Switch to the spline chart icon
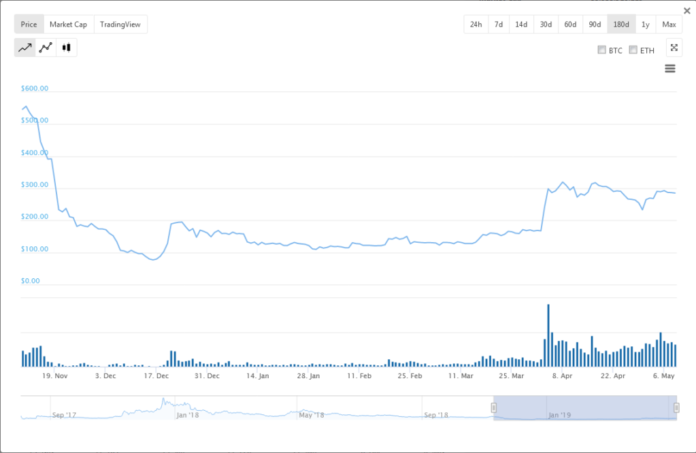The width and height of the screenshot is (696, 453). click(x=46, y=47)
